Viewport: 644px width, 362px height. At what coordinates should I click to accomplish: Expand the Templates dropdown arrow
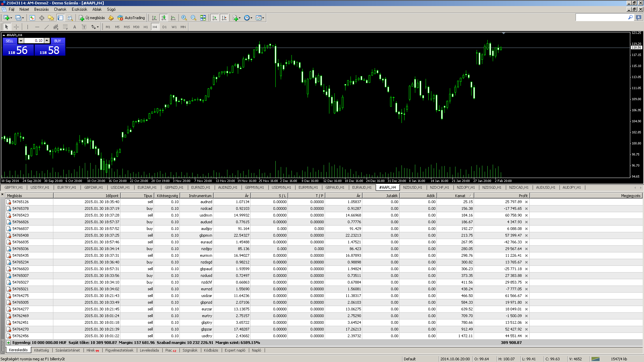point(263,18)
